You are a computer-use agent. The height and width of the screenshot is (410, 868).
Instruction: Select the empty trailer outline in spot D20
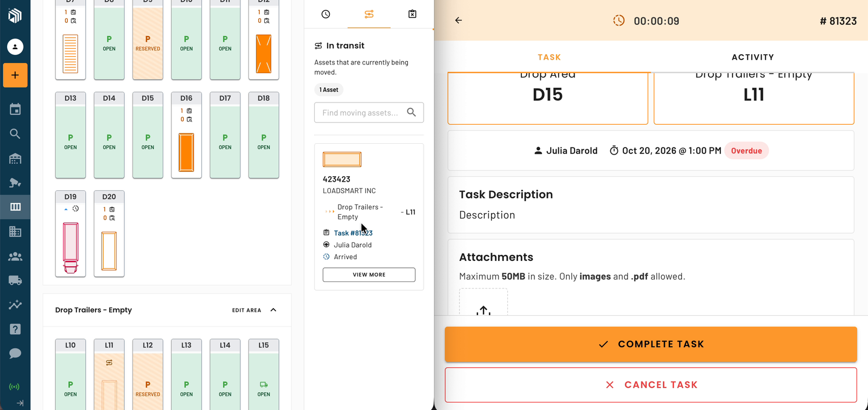pos(109,251)
